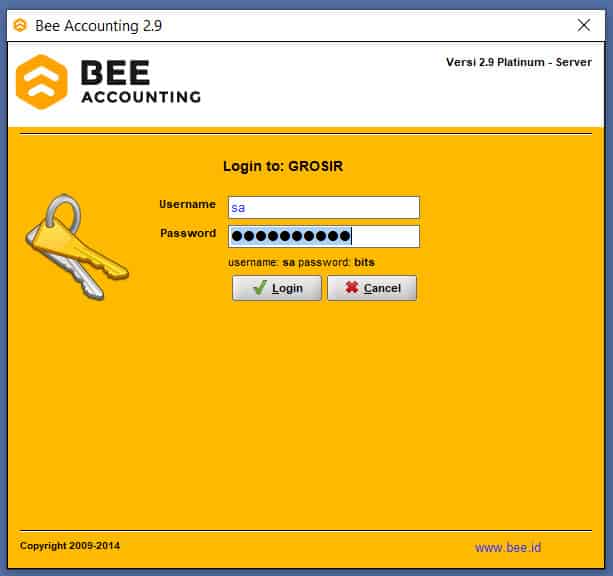Click the Cancel button
Viewport: 613px width, 576px height.
pos(372,288)
